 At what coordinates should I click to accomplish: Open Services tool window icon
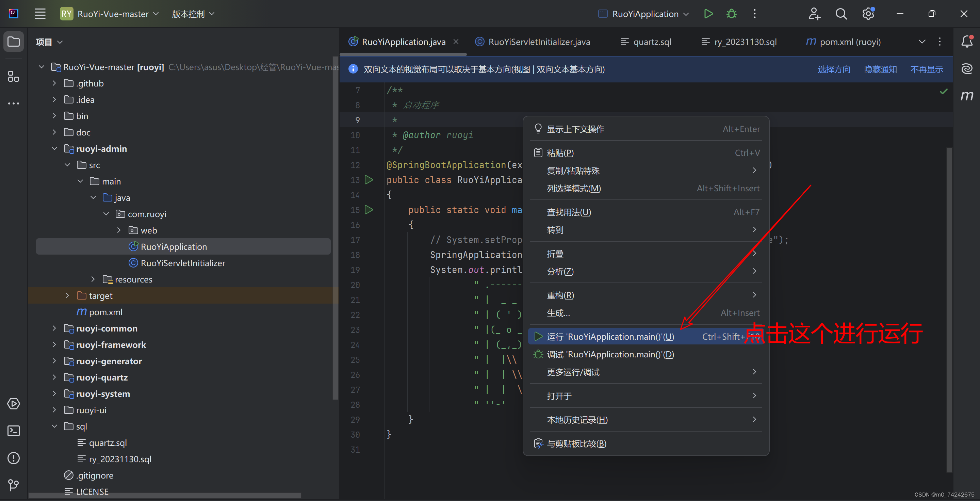(14, 404)
